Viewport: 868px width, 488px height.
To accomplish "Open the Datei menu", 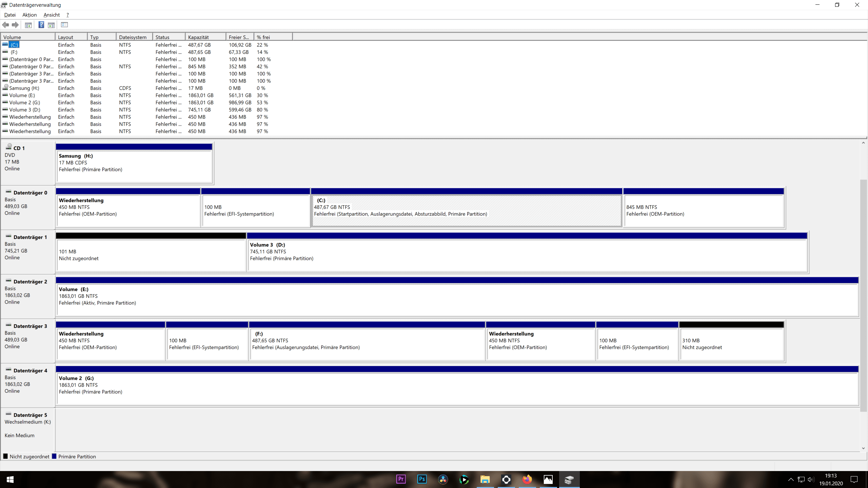I will [10, 15].
